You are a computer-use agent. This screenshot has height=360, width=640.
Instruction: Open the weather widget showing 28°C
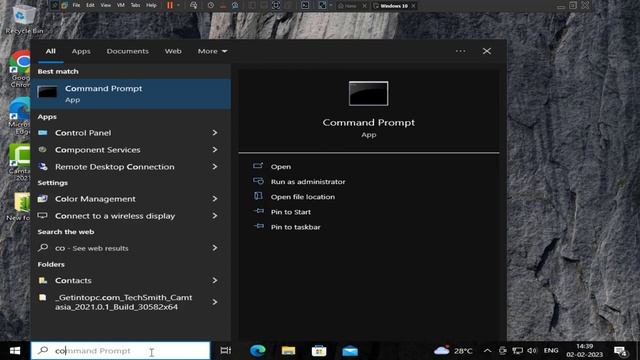coord(453,351)
